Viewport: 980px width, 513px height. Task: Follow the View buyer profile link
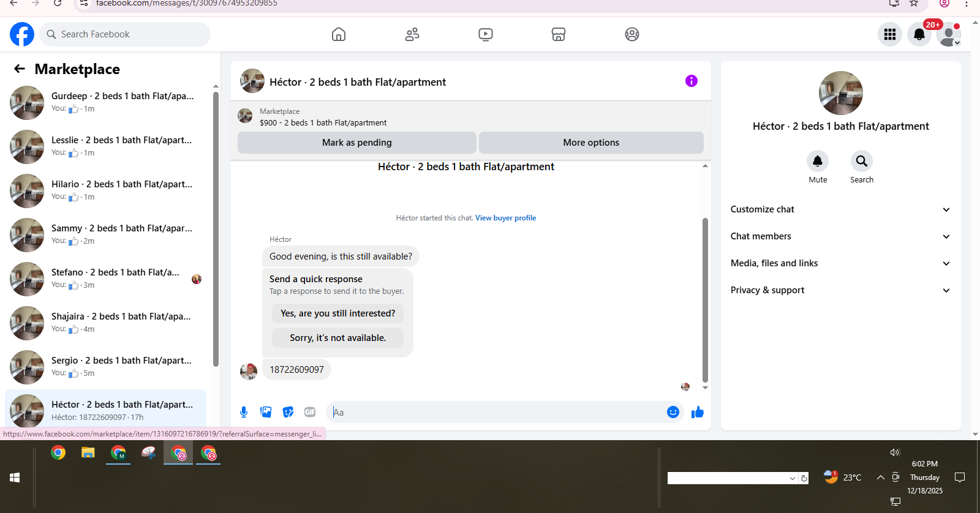[x=506, y=218]
